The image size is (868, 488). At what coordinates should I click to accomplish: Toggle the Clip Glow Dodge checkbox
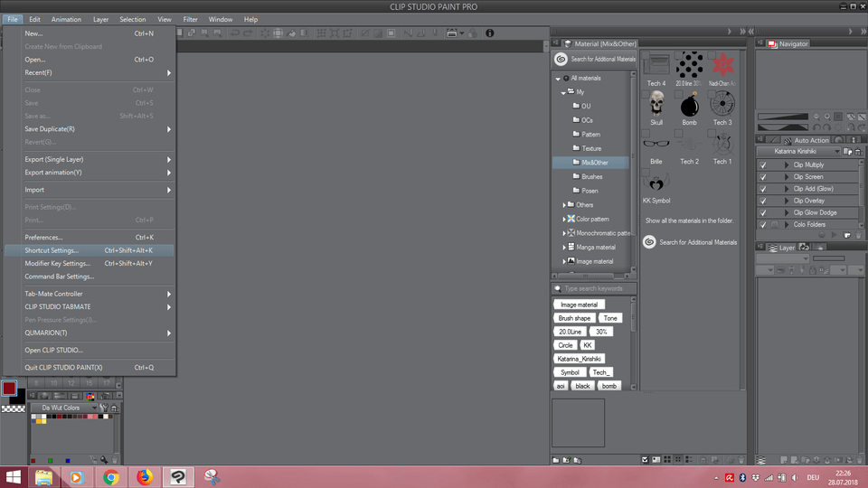(763, 212)
